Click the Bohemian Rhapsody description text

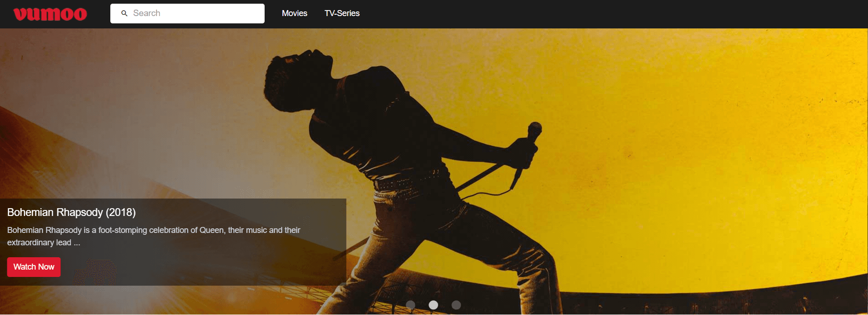tap(154, 236)
